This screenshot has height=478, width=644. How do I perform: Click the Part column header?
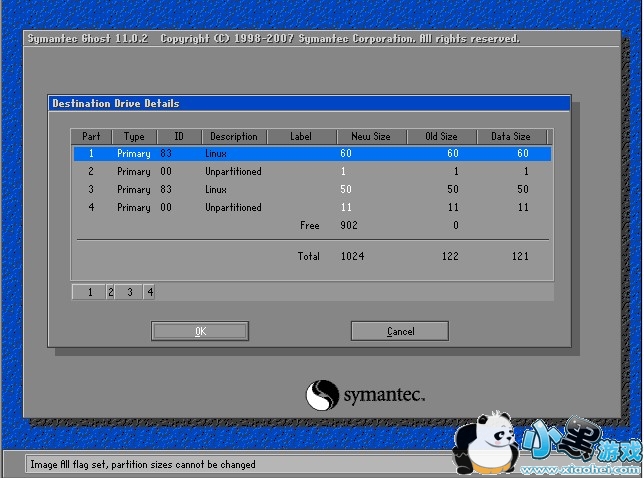pos(91,137)
